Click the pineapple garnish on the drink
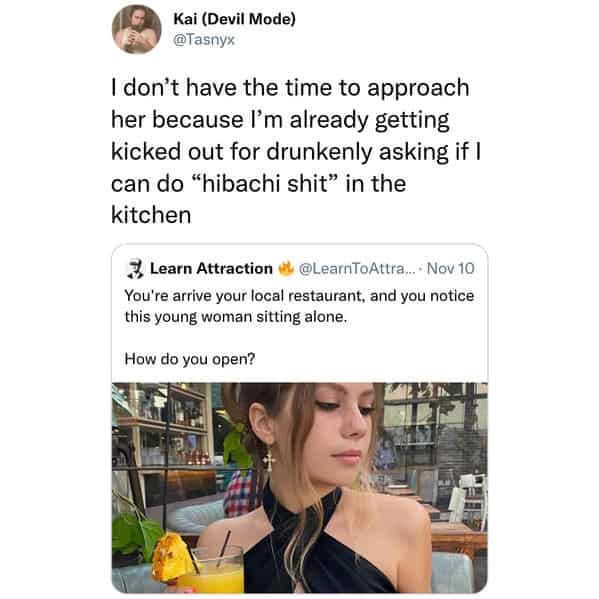 (172, 556)
